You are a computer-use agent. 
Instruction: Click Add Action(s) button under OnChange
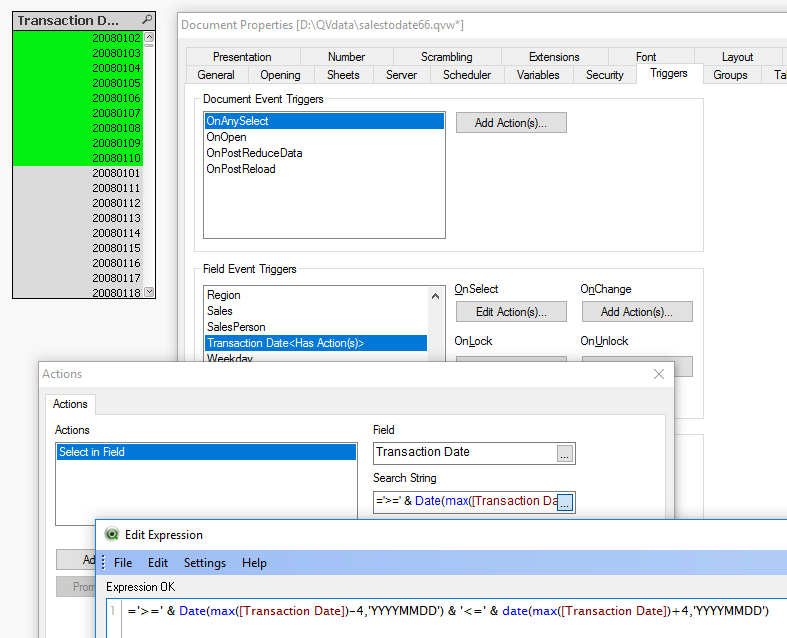pos(636,312)
